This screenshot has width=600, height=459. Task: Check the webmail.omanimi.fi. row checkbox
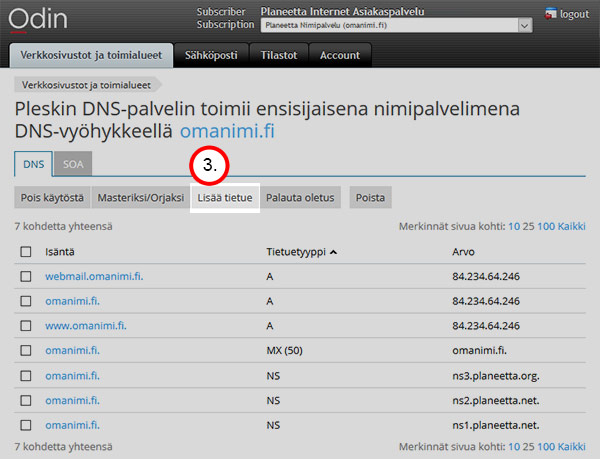tap(26, 276)
